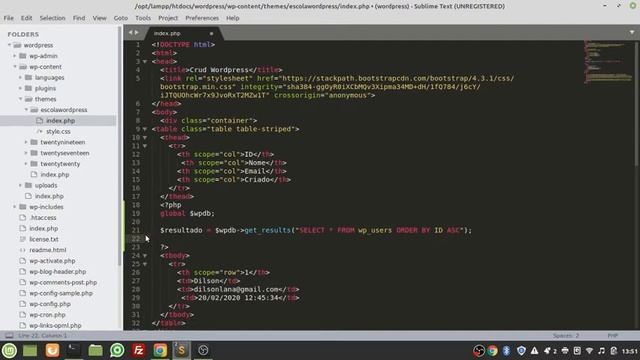Image resolution: width=640 pixels, height=360 pixels.
Task: Open the Preferences menu
Action: coord(202,18)
